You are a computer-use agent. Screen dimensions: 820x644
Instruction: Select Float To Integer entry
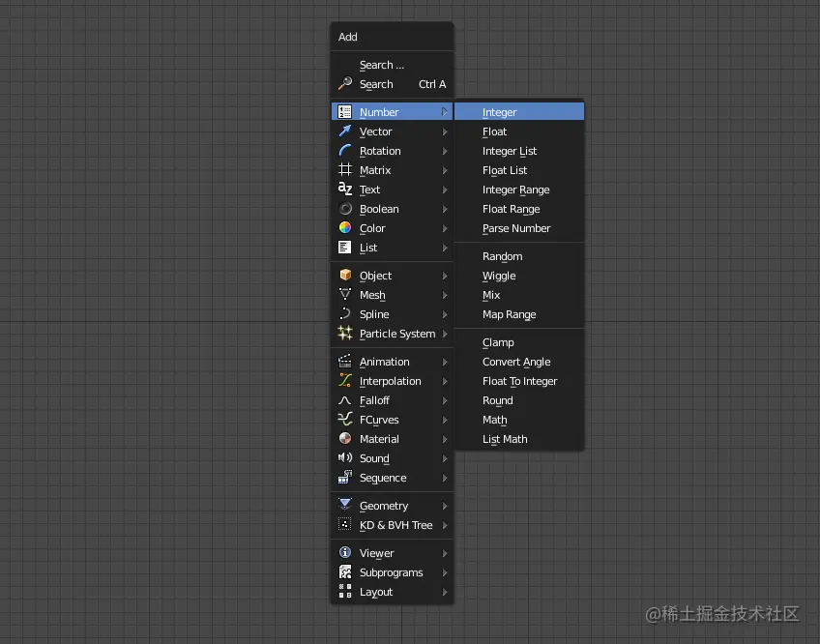click(x=518, y=381)
